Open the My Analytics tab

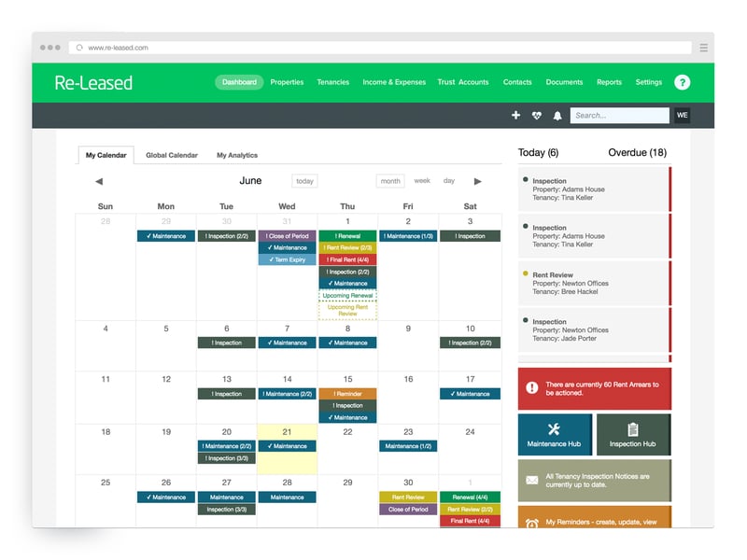[237, 155]
